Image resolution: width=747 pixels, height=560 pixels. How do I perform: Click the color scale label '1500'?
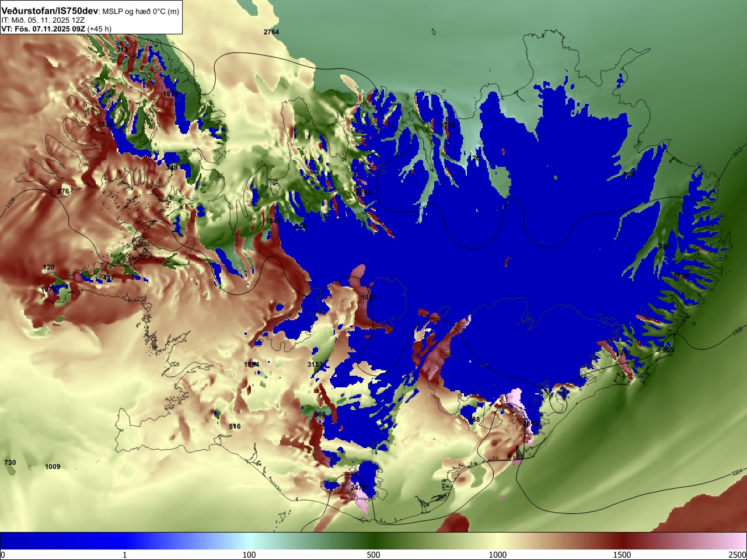(622, 555)
